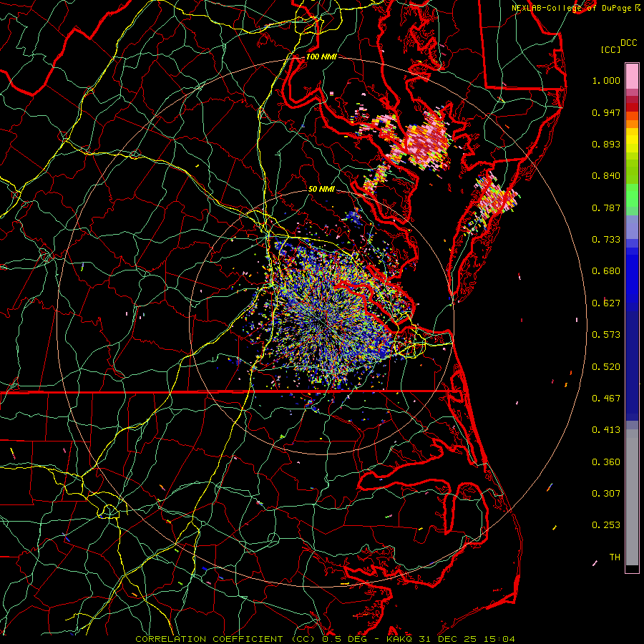
Task: Click the [CC] legend heading
Action: [x=610, y=49]
